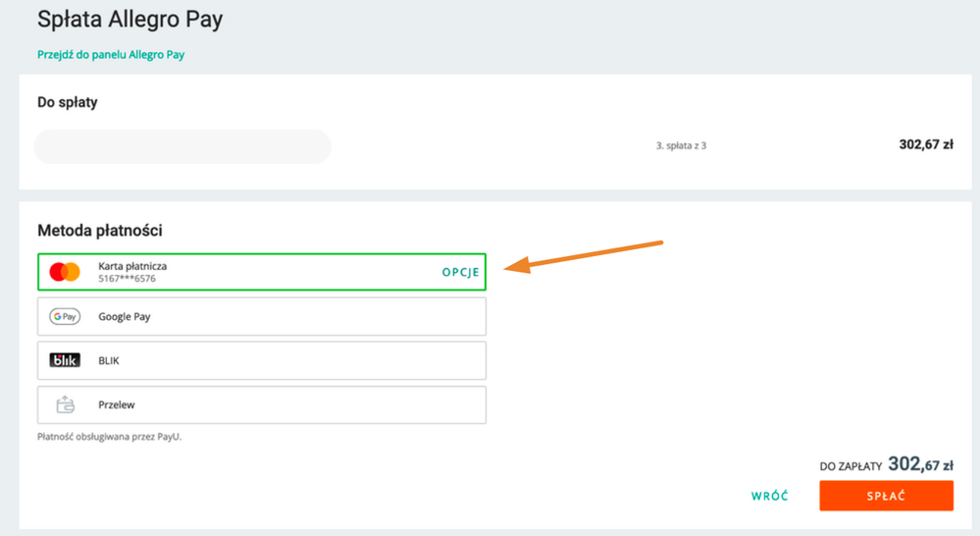Click the Płatność obsługiwana przez PayU note
Viewport: 980px width, 536px height.
109,437
